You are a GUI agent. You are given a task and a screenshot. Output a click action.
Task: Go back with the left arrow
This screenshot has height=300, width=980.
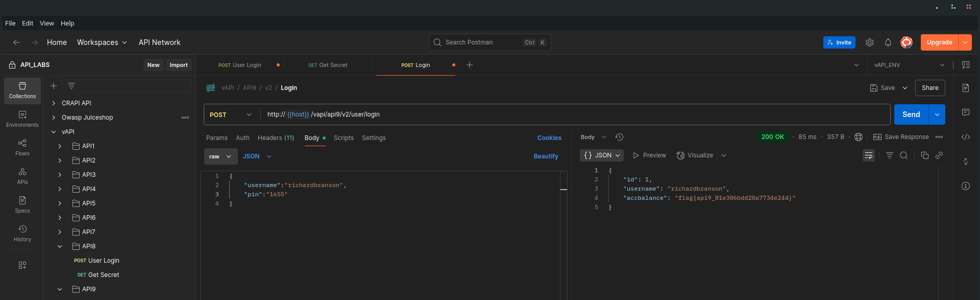coord(16,42)
